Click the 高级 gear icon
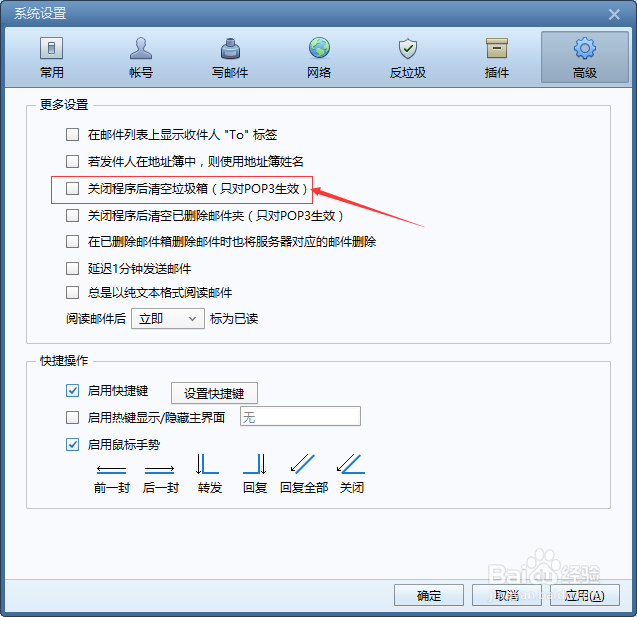Viewport: 637px width, 617px height. click(585, 48)
